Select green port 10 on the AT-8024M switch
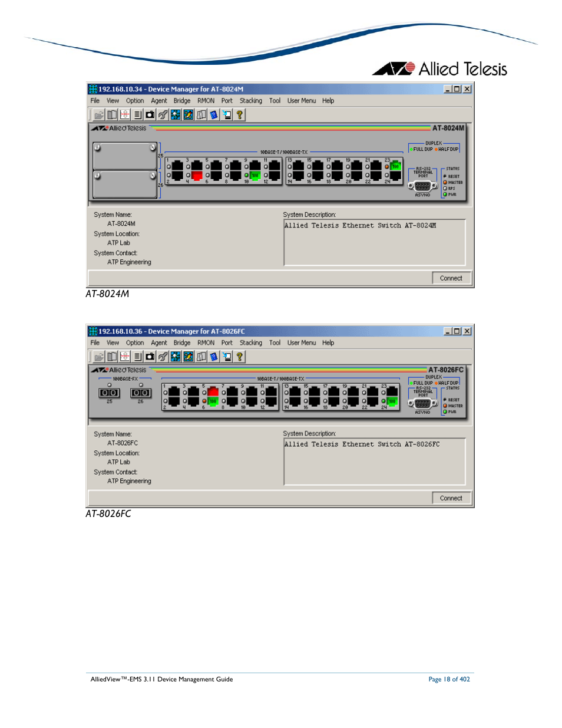This screenshot has width=562, height=728. (255, 176)
